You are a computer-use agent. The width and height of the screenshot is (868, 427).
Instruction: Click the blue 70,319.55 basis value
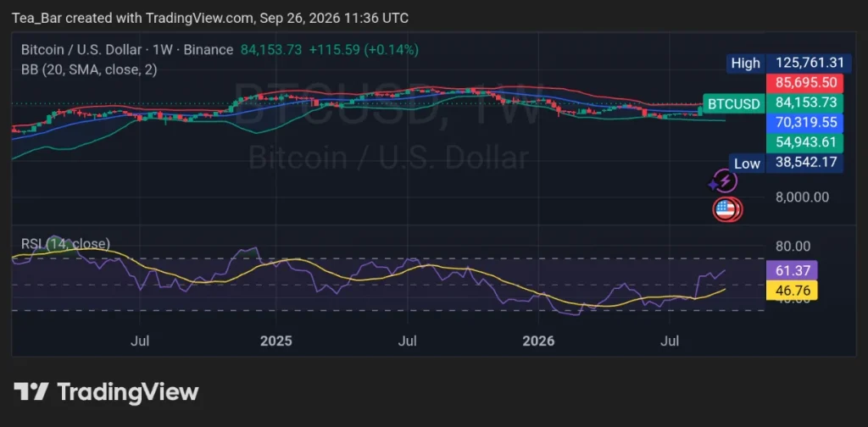pos(805,123)
